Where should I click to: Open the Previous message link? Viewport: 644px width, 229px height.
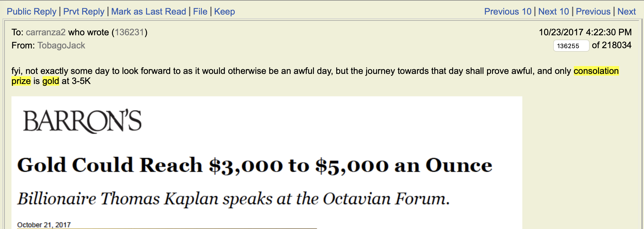[x=593, y=11]
